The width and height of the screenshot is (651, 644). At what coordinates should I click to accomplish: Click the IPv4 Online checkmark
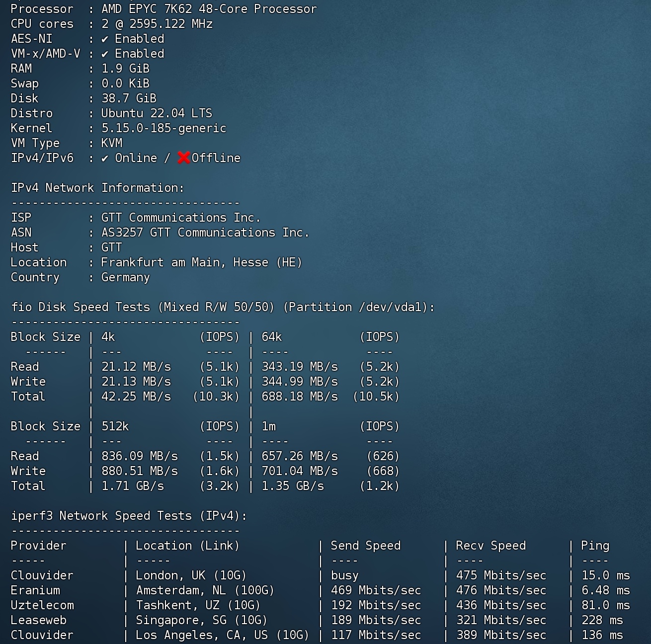pos(105,158)
